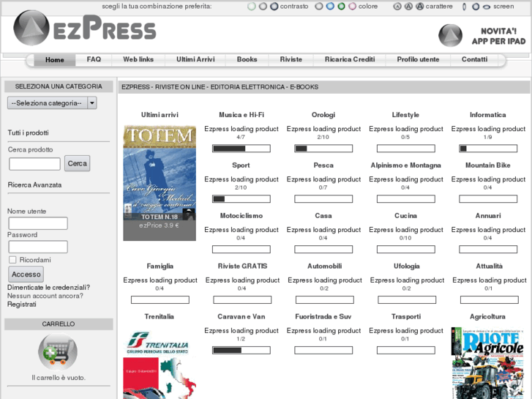Choose the pink colour scheme
The width and height of the screenshot is (532, 399).
click(353, 7)
